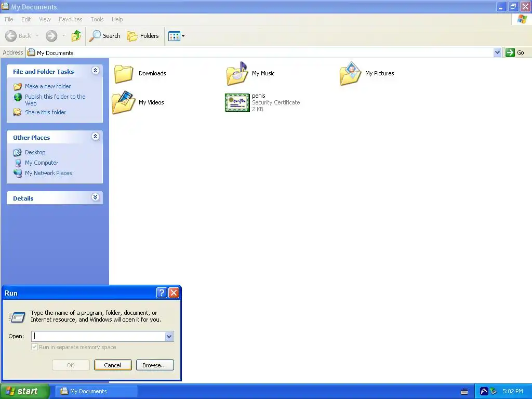
Task: Minimize the My Documents window
Action: click(501, 6)
